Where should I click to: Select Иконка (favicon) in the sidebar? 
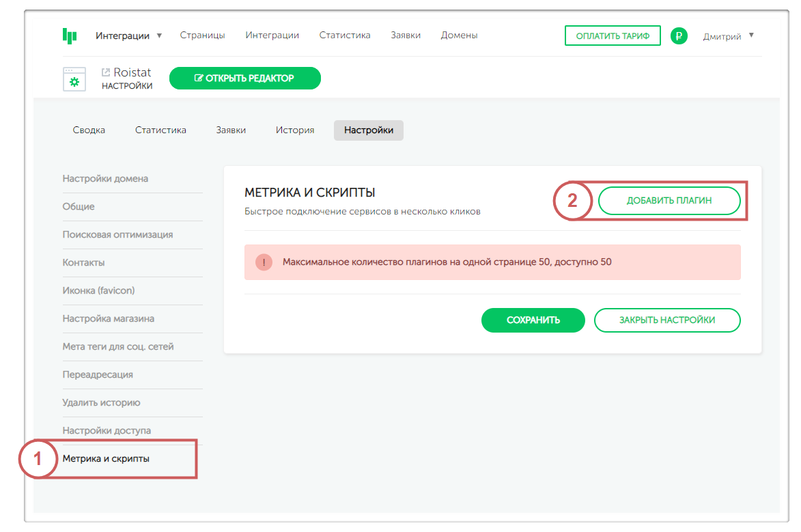point(98,291)
